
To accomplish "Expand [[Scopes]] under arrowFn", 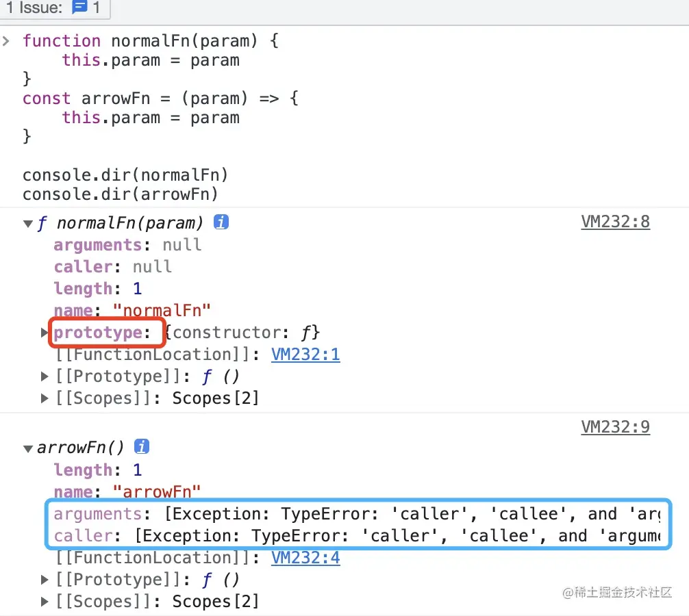I will pos(44,602).
